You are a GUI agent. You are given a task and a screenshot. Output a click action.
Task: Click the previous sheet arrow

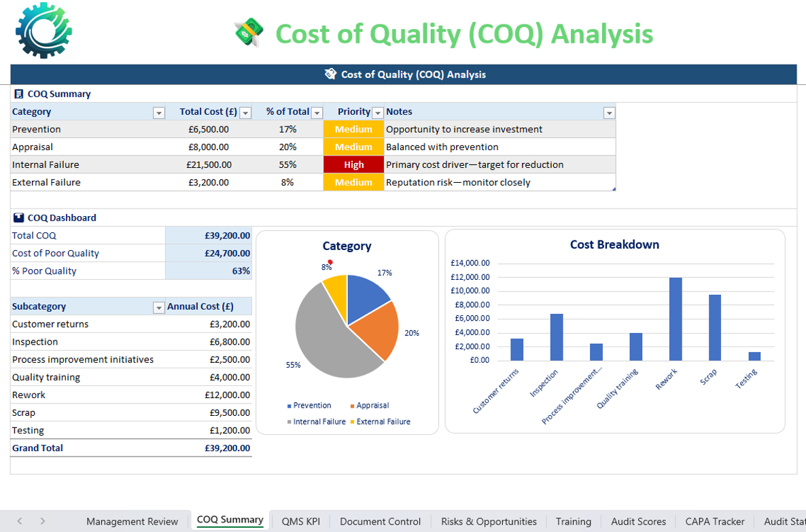20,521
